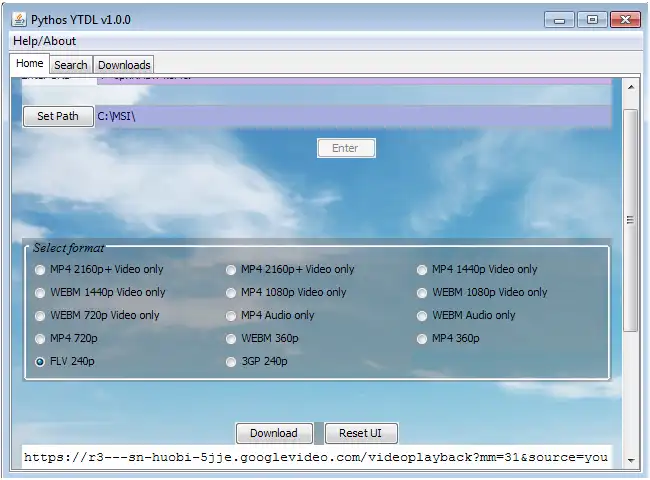Switch to the Home tab
Screen dimensions: 650x480
tap(29, 63)
